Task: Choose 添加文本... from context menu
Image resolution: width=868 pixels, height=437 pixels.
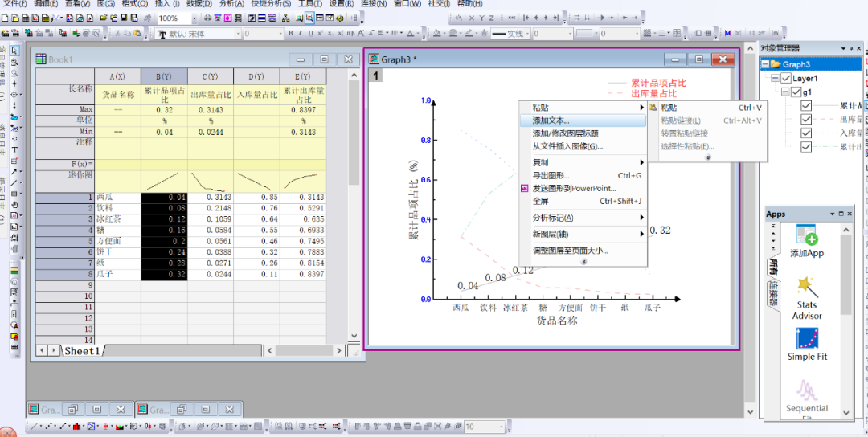Action: point(583,120)
